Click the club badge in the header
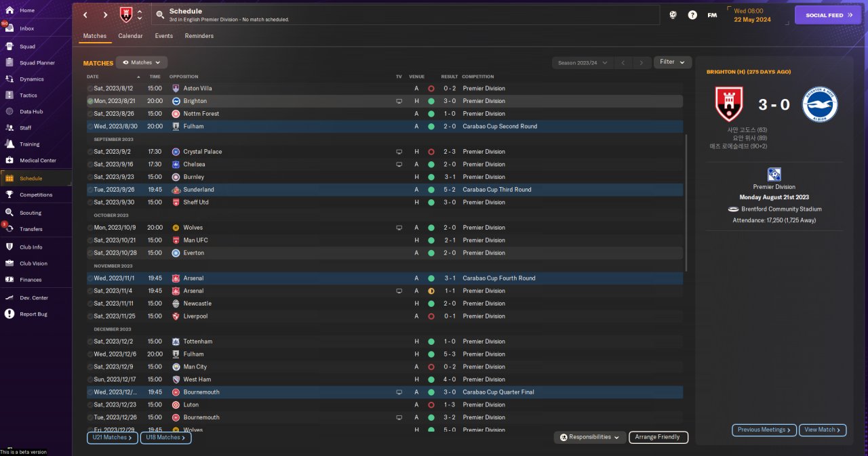 point(126,15)
